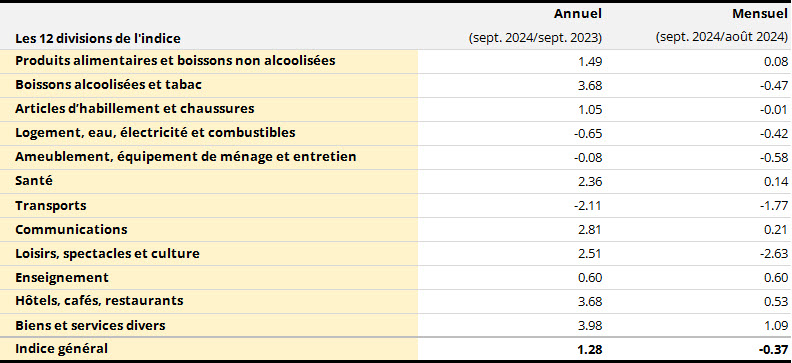The image size is (792, 363).
Task: Select Articles d'habillement et chaussures row
Action: [x=396, y=109]
